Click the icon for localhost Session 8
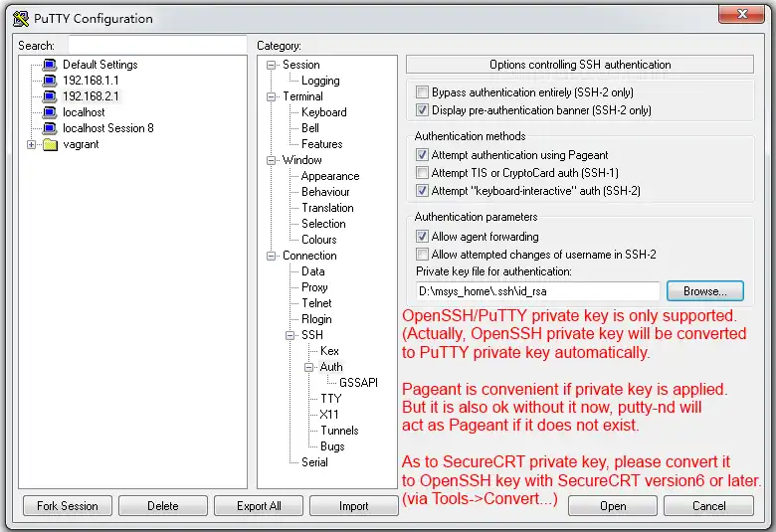This screenshot has height=532, width=776. click(50, 128)
